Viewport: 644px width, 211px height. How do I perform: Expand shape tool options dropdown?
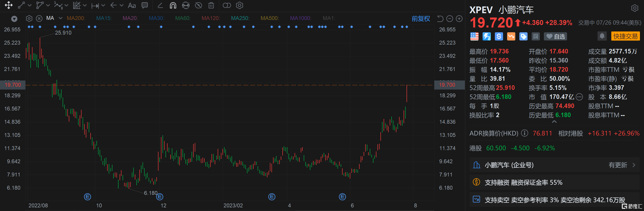pos(48,5)
